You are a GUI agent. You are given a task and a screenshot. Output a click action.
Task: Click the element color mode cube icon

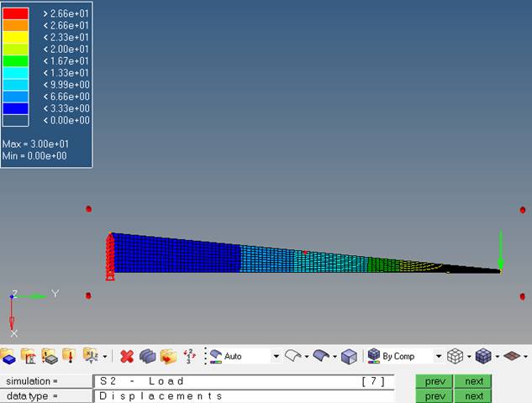(x=373, y=356)
